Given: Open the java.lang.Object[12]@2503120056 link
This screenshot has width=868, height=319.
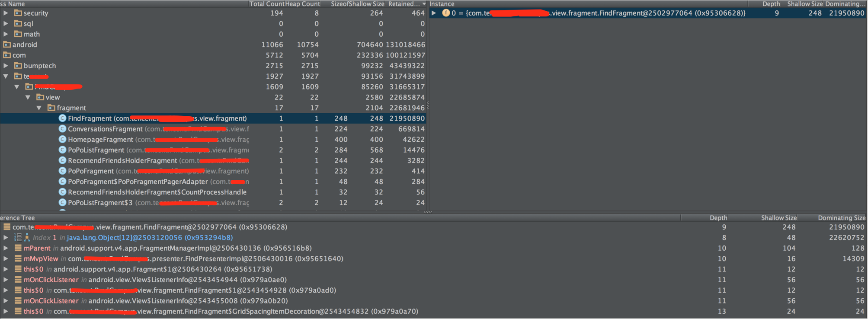Looking at the screenshot, I should click(150, 237).
